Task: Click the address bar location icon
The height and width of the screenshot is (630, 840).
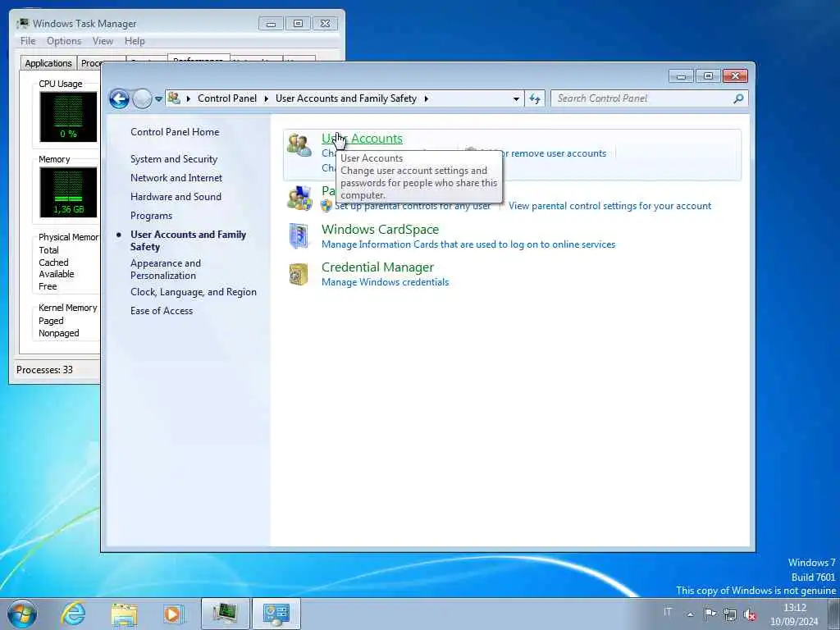Action: tap(174, 98)
